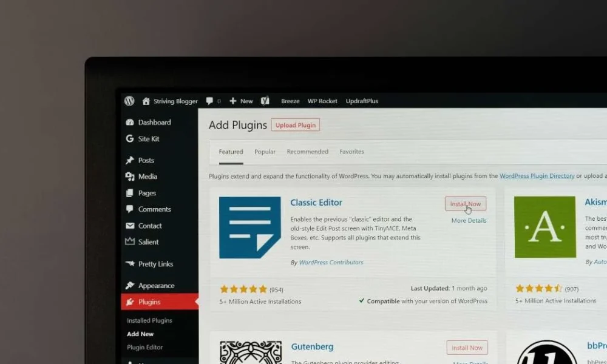Open the UpdraftPlus admin bar menu
Viewport: 607px width, 364px height.
[x=362, y=101]
